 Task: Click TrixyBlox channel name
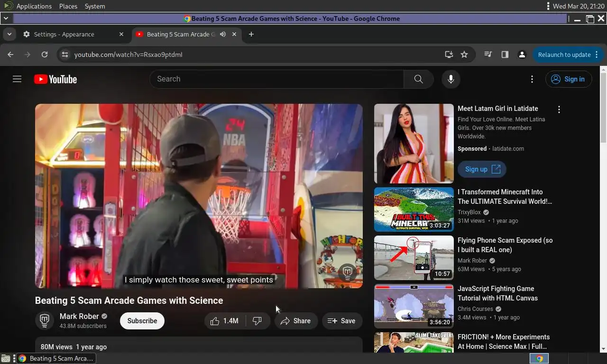tap(469, 212)
